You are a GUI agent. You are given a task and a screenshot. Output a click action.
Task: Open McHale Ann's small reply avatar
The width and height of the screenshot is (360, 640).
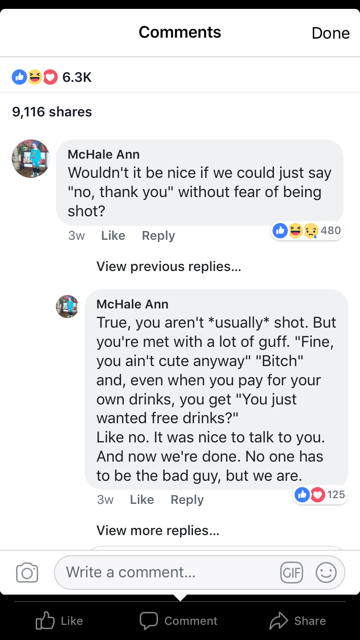(67, 306)
